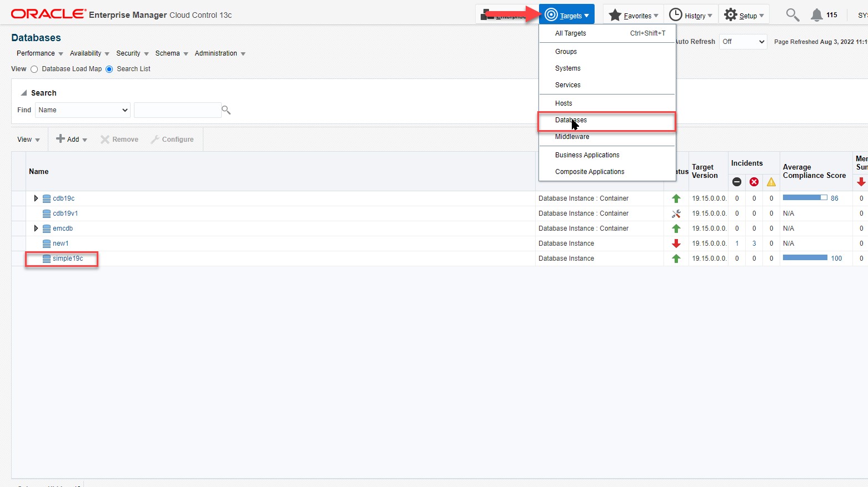Image resolution: width=868 pixels, height=487 pixels.
Task: Open the Add dropdown button
Action: tap(72, 140)
